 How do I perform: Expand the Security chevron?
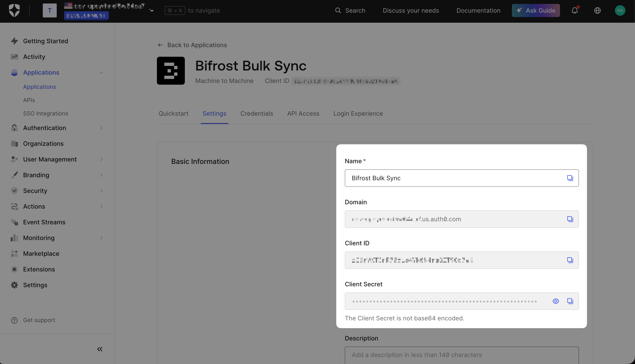tap(101, 191)
